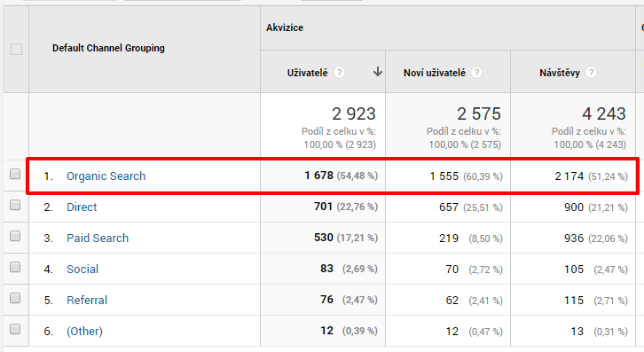
Task: Open help icon next to Uživatelé
Action: pos(339,73)
